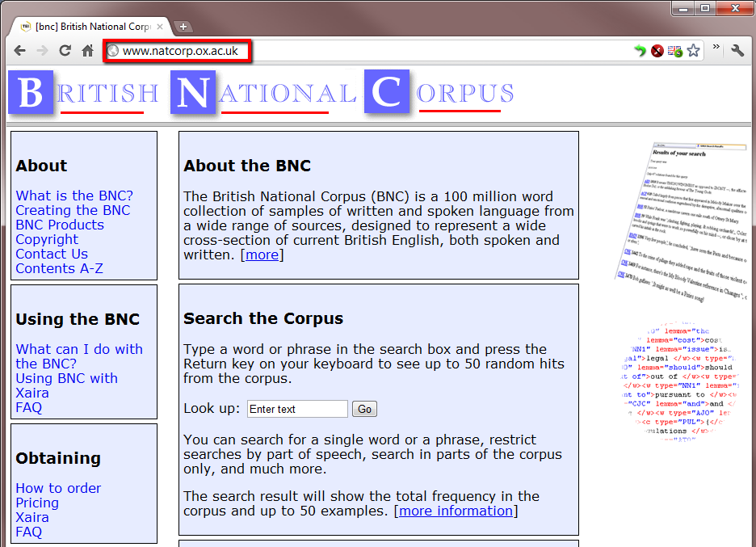
Task: Click the 'About the BNC' heading
Action: click(x=247, y=166)
